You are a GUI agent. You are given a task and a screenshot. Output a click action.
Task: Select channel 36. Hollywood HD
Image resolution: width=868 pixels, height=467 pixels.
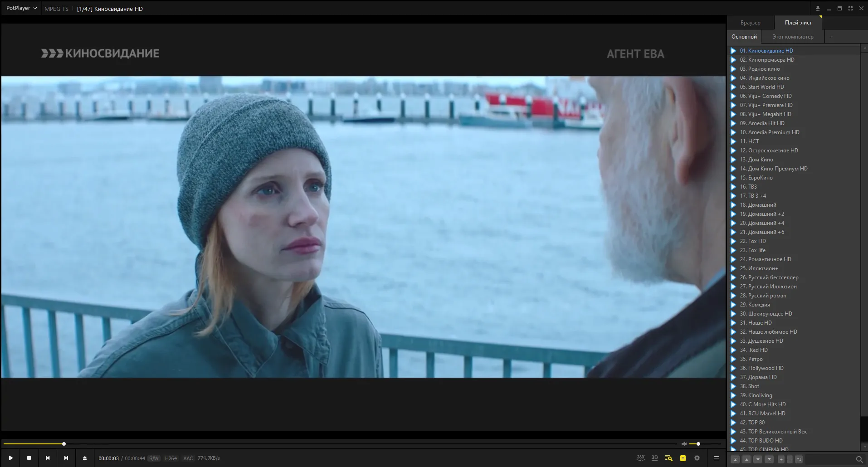click(x=795, y=368)
